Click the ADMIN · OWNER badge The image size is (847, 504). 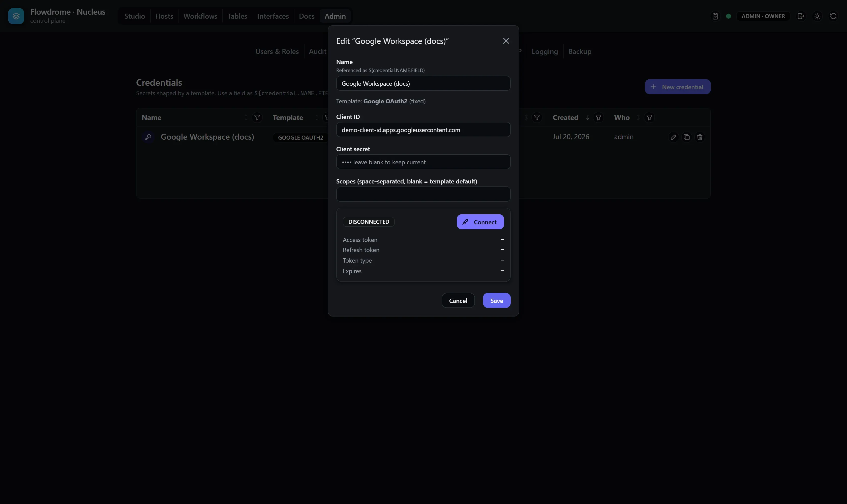[763, 16]
